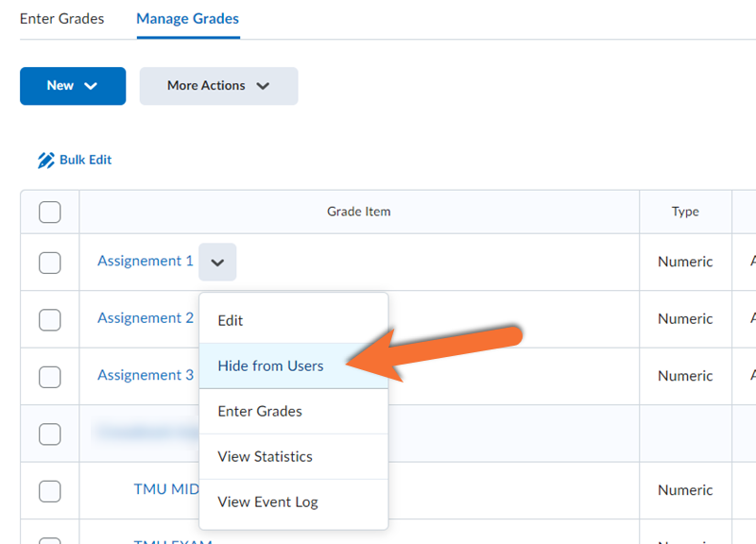This screenshot has width=756, height=544.
Task: Tick the select-all checkbox in the header
Action: coord(50,212)
